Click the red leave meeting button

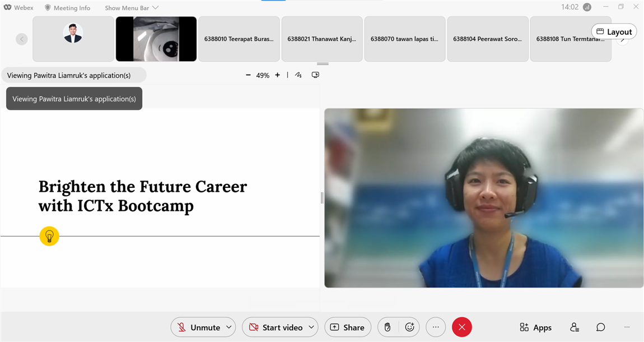[x=461, y=327]
